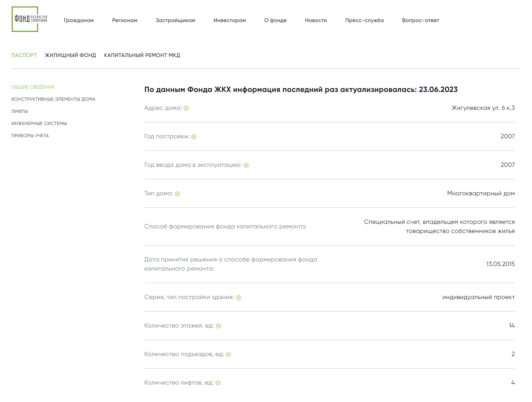Click the value индивидуальный проект
The width and height of the screenshot is (532, 402).
point(478,297)
